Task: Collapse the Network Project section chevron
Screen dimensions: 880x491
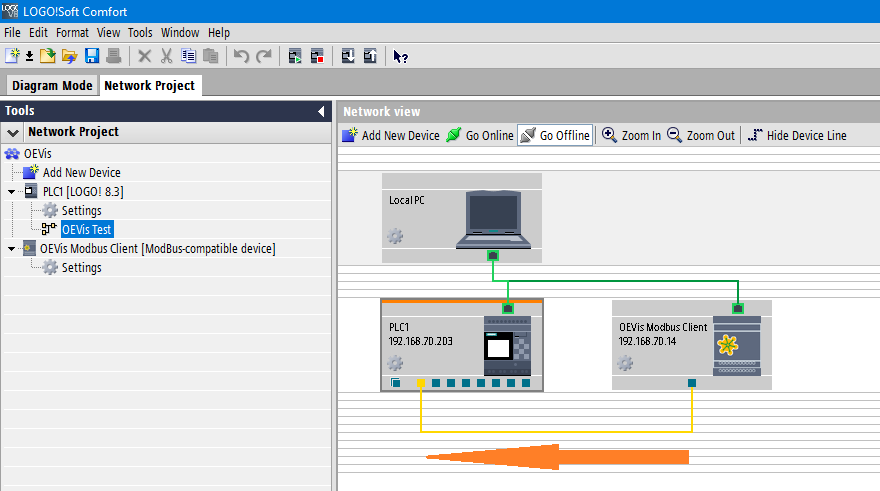Action: 13,132
